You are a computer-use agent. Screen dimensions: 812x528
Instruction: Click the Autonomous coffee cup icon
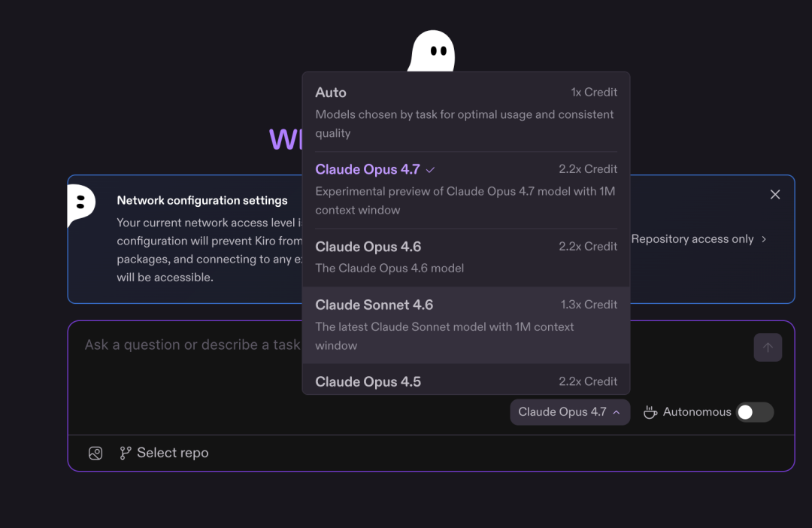[x=650, y=412]
